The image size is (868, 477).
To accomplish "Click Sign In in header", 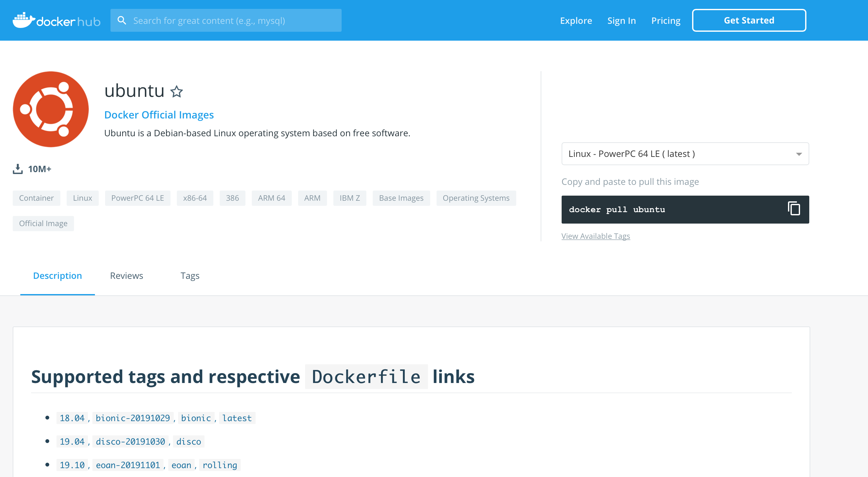I will point(621,21).
